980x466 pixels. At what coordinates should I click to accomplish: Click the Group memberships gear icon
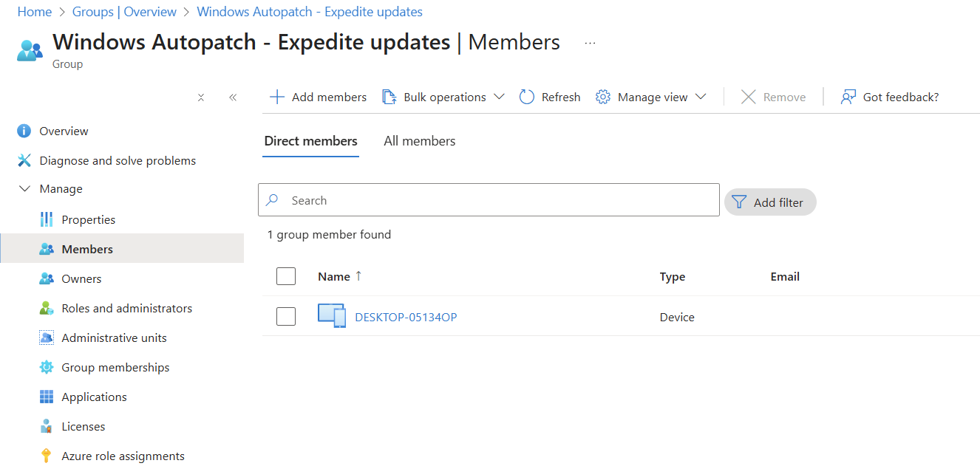click(x=47, y=367)
